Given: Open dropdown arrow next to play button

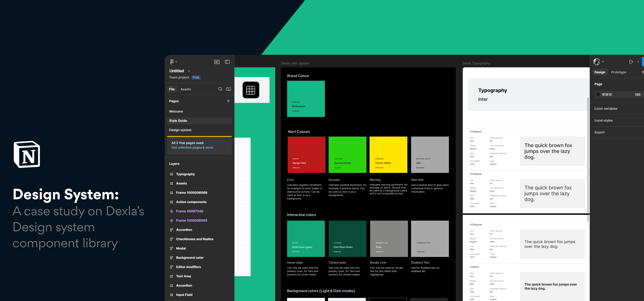Looking at the screenshot, I should point(638,62).
